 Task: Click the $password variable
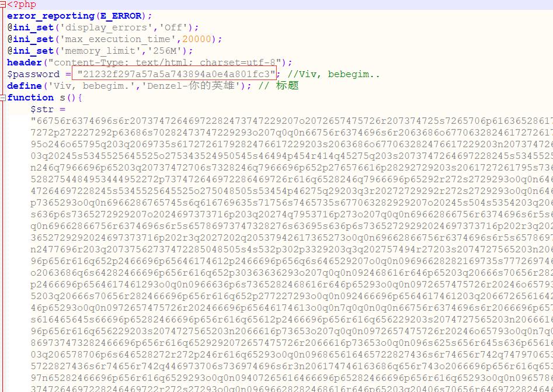[33, 74]
